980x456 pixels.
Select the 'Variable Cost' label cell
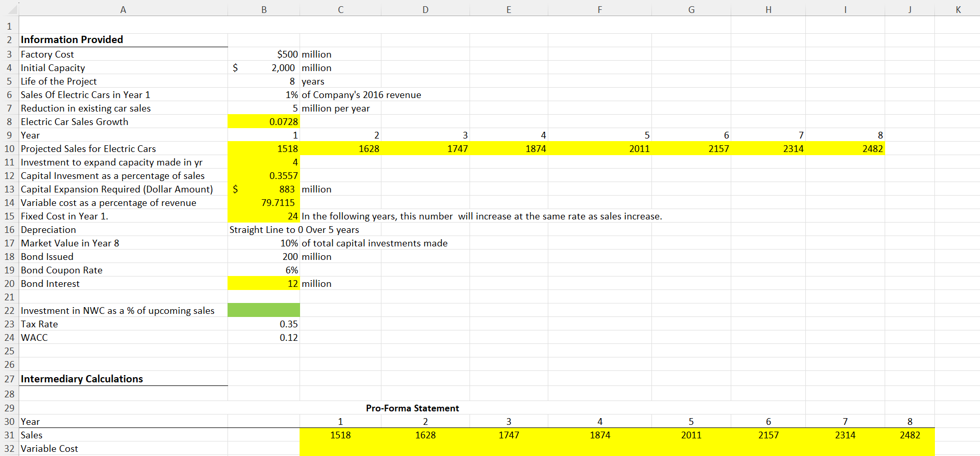coord(123,448)
